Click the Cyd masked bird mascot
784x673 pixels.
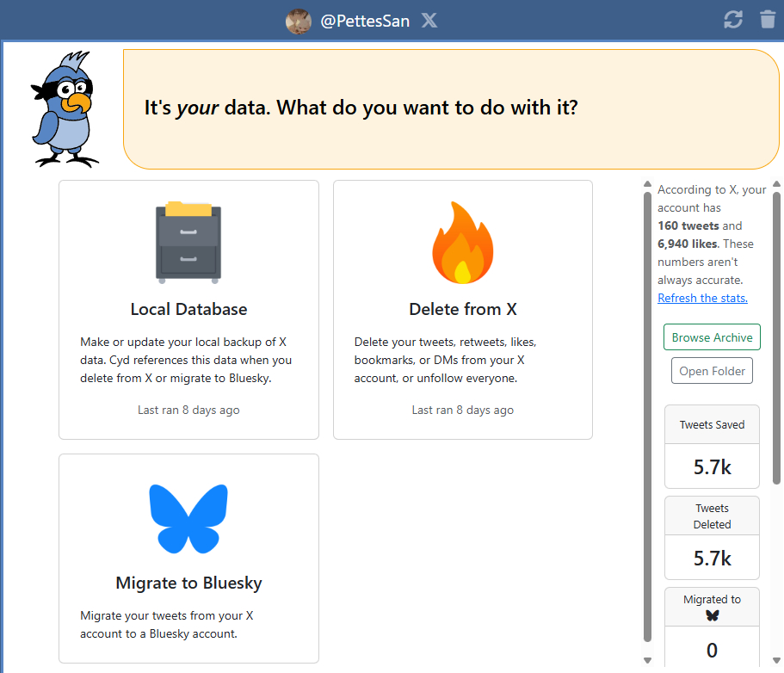66,109
